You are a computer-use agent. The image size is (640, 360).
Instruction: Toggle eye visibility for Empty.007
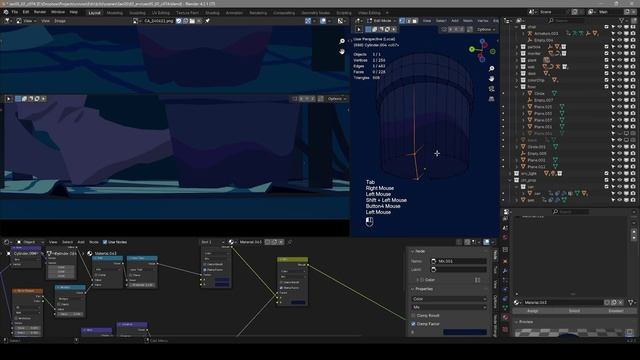(x=620, y=100)
